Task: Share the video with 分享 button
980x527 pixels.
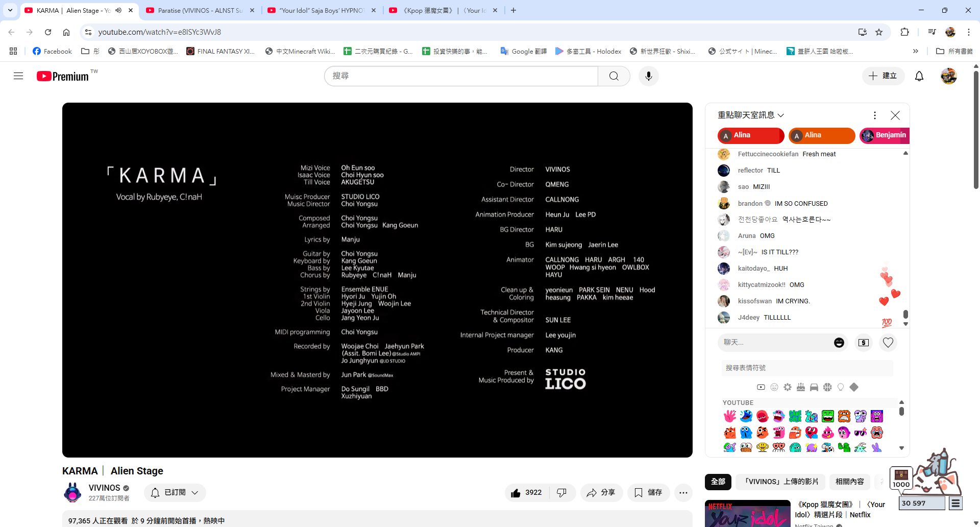Action: click(x=601, y=493)
